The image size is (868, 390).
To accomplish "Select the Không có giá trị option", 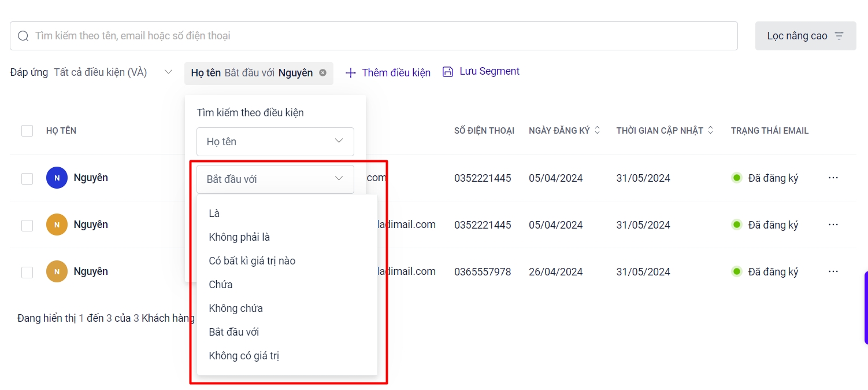I will coord(244,356).
